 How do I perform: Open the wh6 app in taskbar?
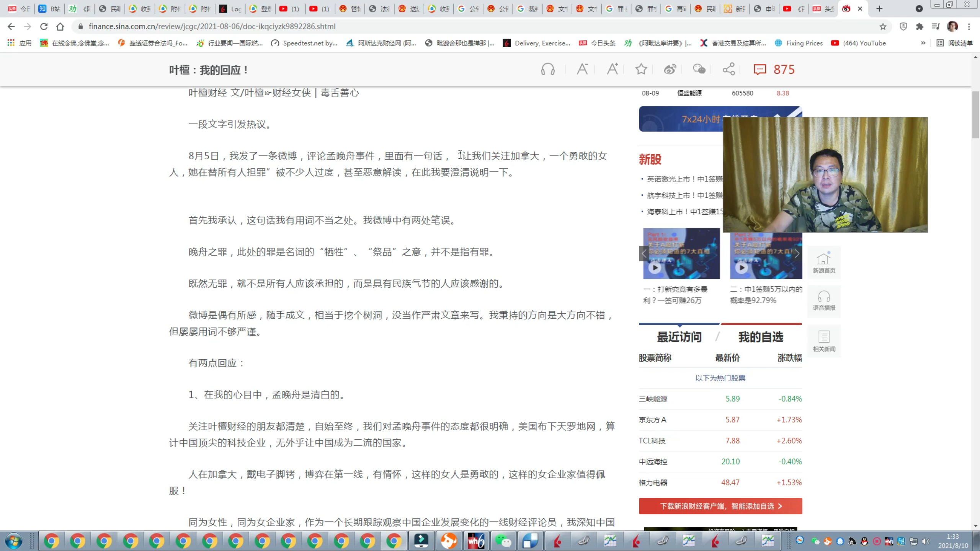[x=476, y=541]
